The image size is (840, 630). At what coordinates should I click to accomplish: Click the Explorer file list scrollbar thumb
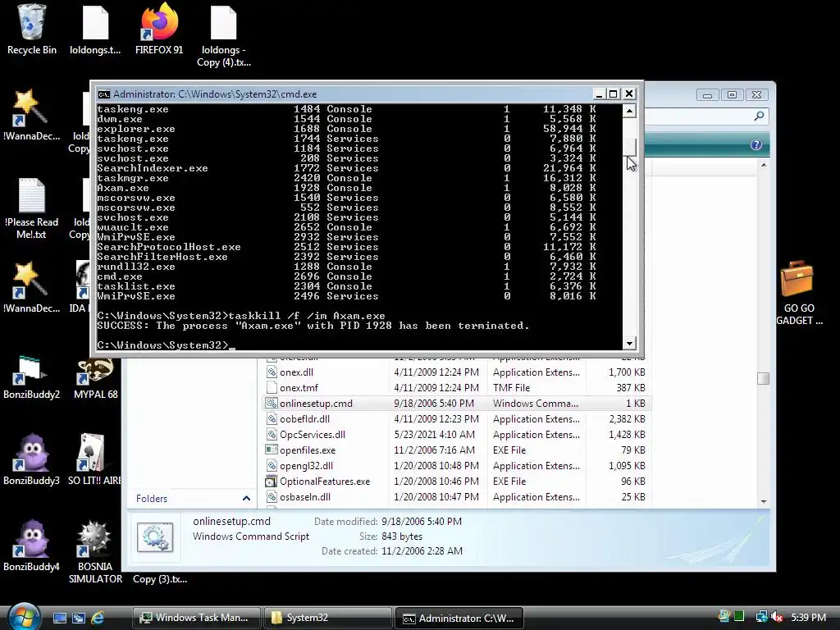[764, 379]
